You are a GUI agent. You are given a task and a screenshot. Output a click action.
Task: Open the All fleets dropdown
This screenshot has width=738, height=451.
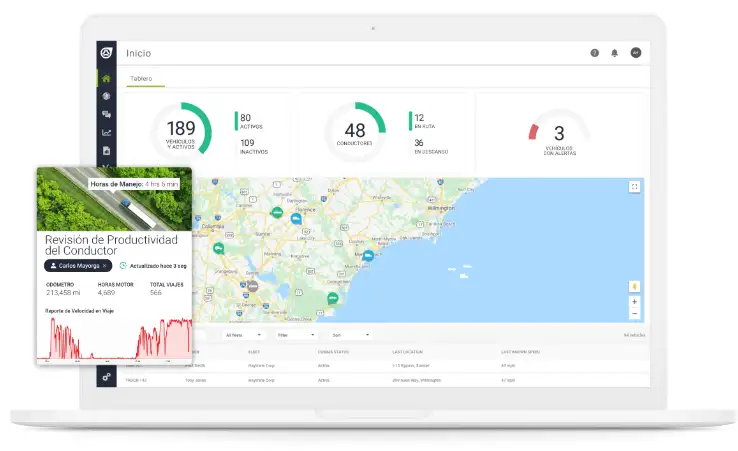pos(243,335)
